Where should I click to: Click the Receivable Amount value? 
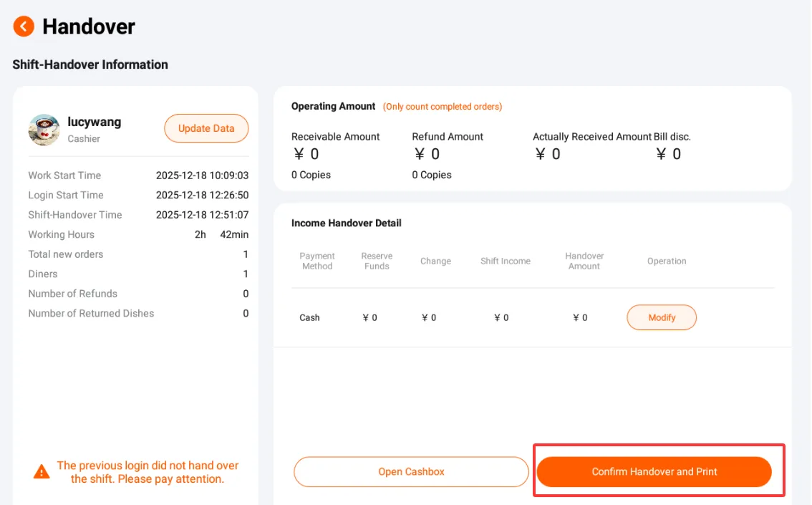tap(306, 154)
